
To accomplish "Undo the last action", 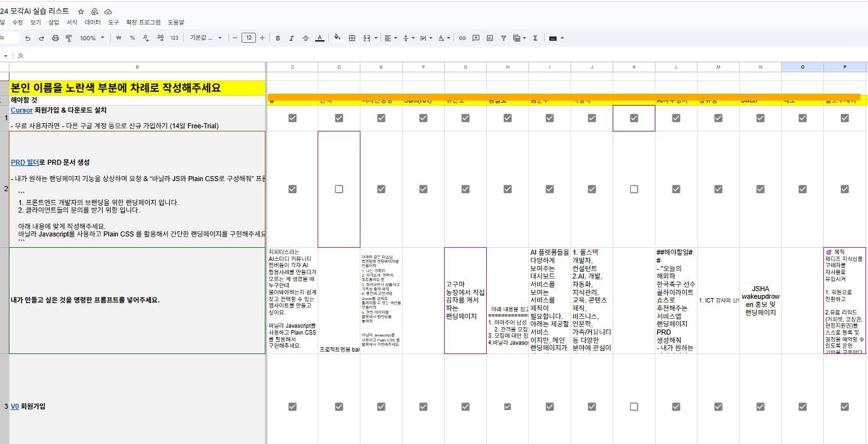I will pos(28,38).
